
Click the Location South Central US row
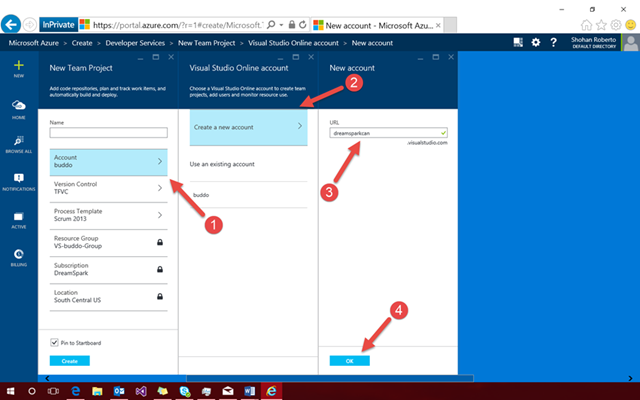pos(109,296)
